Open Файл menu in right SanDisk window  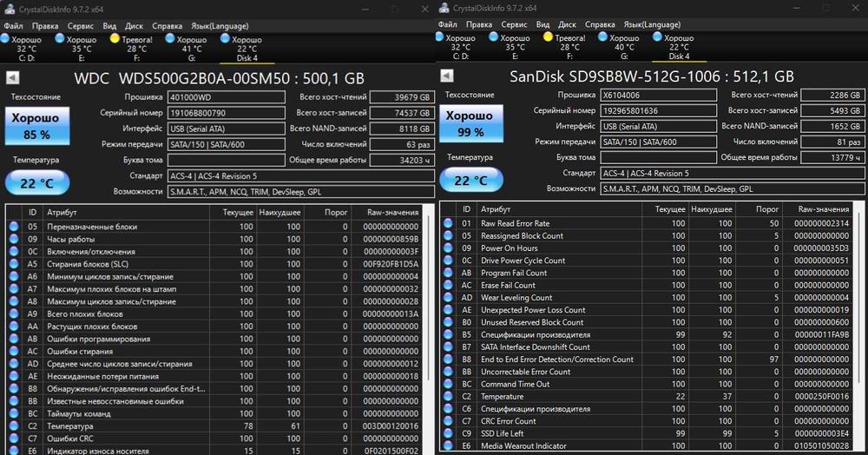[x=447, y=24]
